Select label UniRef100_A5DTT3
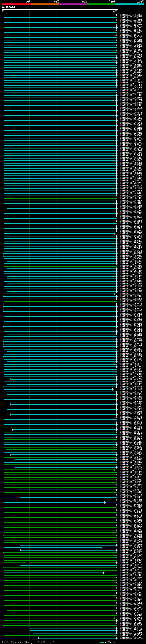Screen dimensions: 146x644 coord(131,364)
